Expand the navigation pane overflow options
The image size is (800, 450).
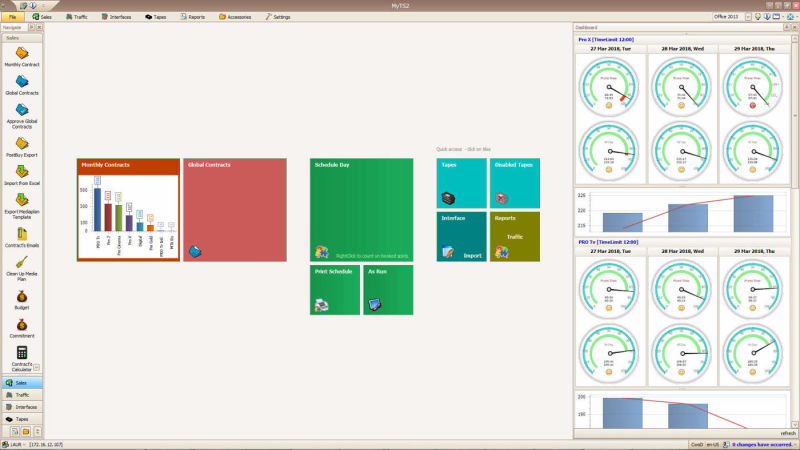(x=40, y=431)
